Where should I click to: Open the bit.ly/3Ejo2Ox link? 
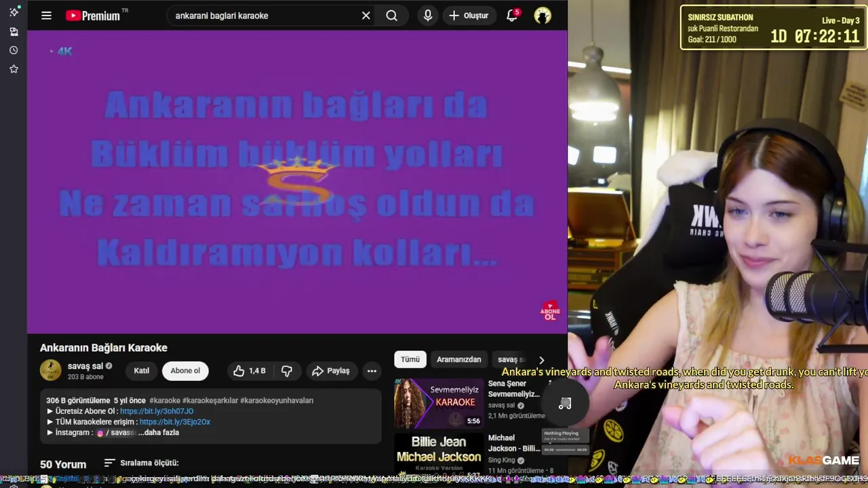(x=175, y=422)
